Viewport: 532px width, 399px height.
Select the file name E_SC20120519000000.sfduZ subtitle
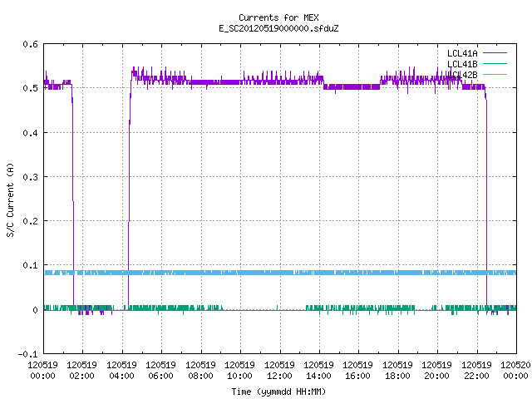point(278,28)
